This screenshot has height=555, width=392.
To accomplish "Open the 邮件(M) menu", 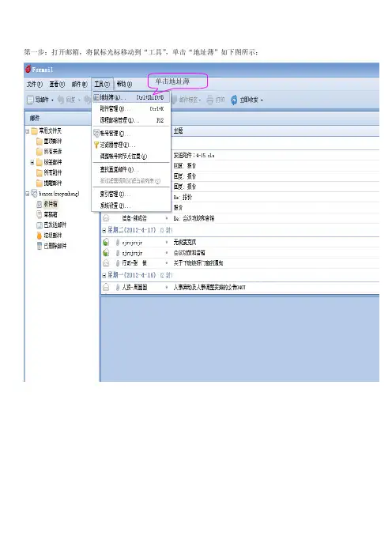I will tap(79, 85).
